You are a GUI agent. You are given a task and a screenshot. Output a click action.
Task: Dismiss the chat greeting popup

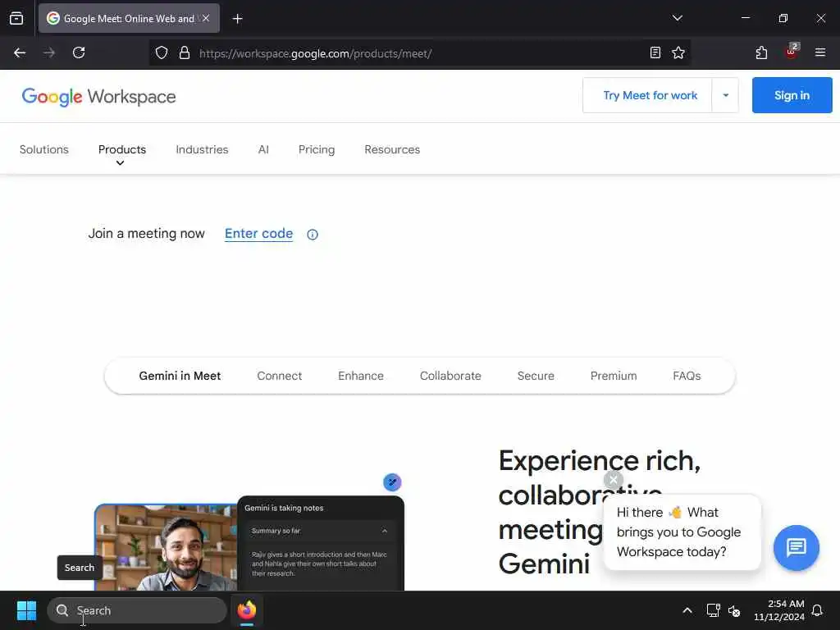[614, 479]
